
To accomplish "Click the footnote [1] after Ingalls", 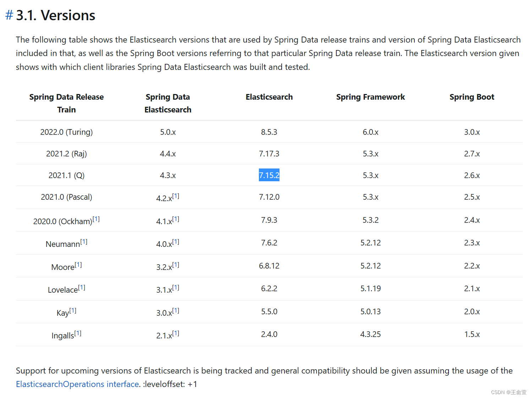I will [78, 333].
